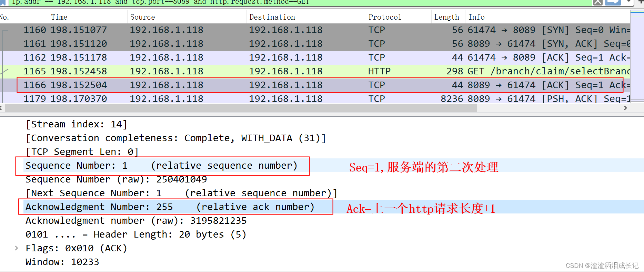Click the Time value 198.151077

click(79, 30)
